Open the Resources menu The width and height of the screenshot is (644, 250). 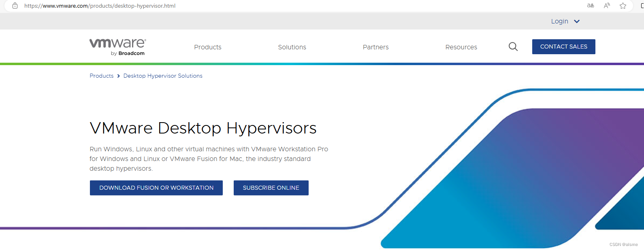[x=461, y=47]
